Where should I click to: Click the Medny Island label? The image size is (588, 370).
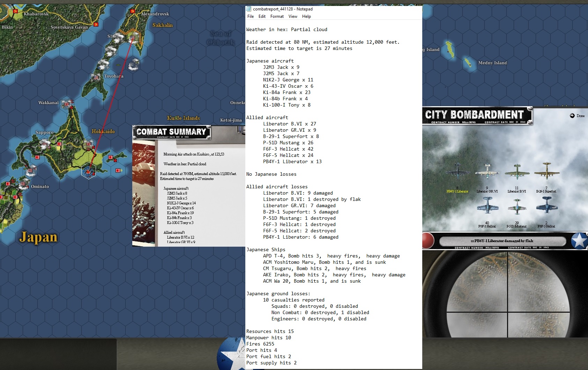[x=493, y=63]
